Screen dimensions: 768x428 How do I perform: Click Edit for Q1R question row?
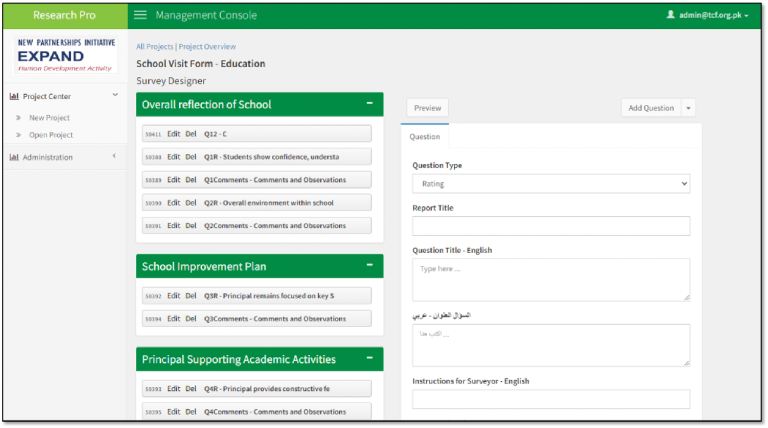(173, 157)
